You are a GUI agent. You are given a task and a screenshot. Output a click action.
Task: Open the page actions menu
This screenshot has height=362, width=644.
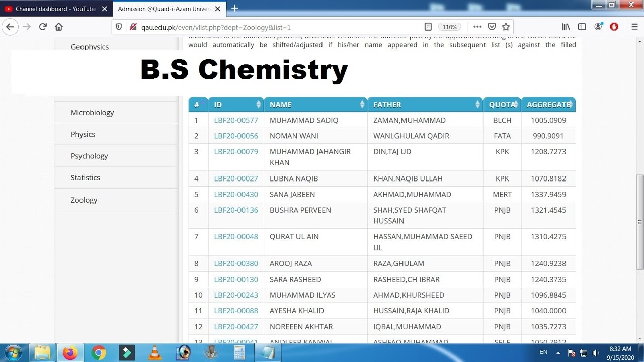477,27
